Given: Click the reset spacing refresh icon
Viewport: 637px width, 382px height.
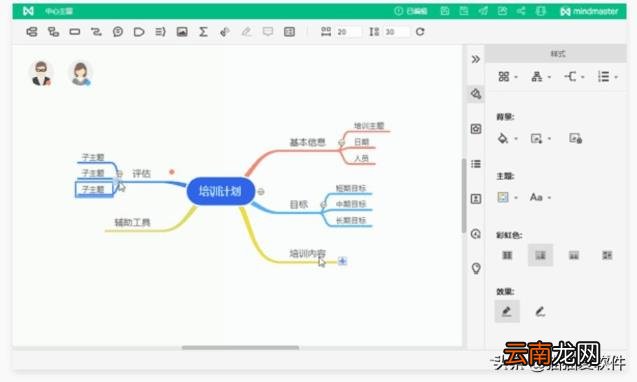Looking at the screenshot, I should [420, 32].
